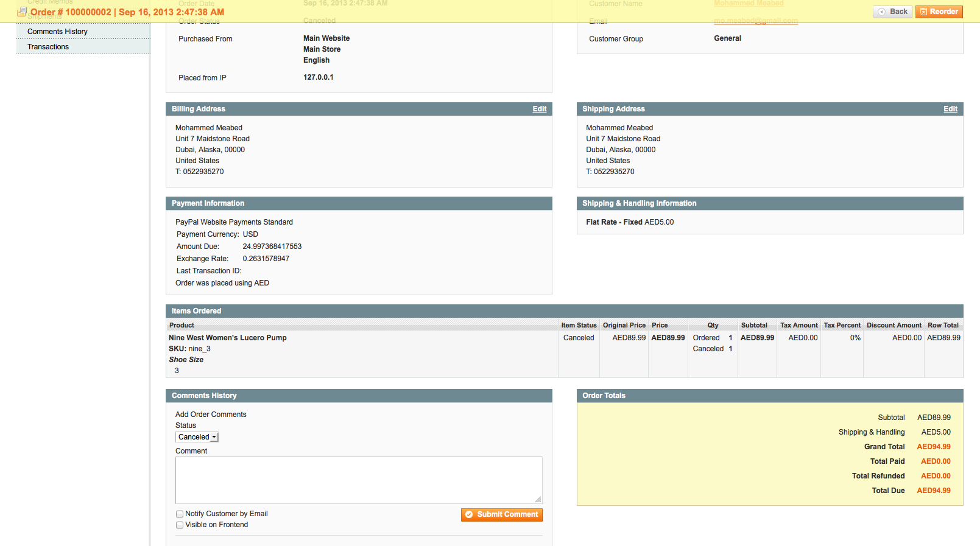
Task: Edit the Billing Address
Action: click(540, 109)
